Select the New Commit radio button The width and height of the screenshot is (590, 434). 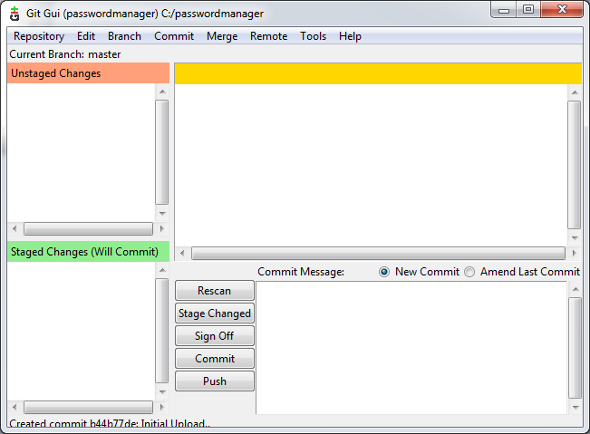(x=384, y=271)
